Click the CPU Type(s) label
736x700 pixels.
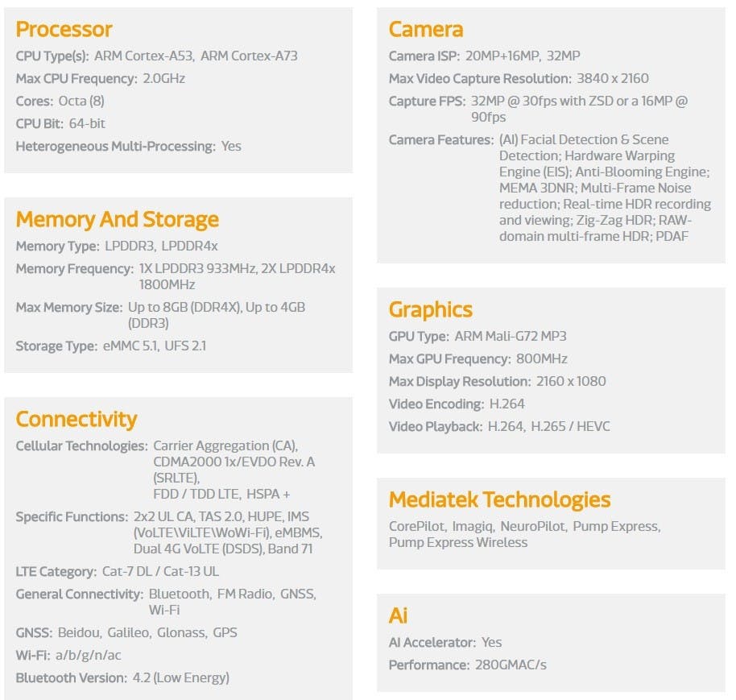tap(52, 56)
